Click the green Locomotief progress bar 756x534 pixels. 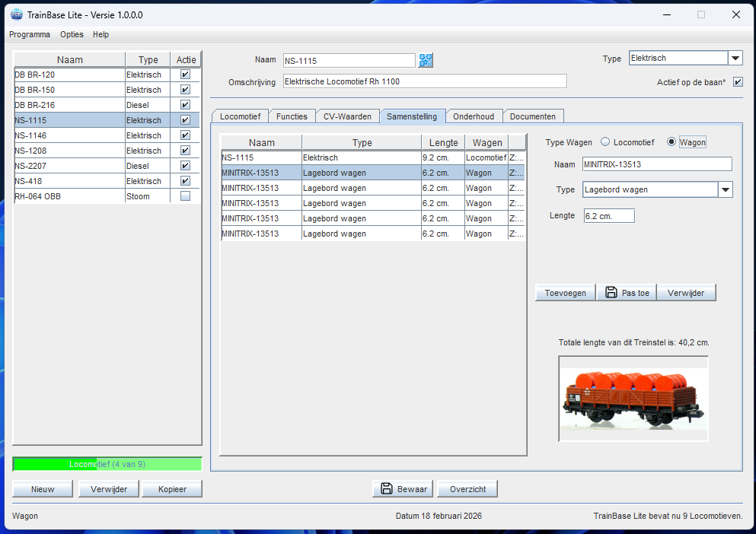pyautogui.click(x=107, y=464)
